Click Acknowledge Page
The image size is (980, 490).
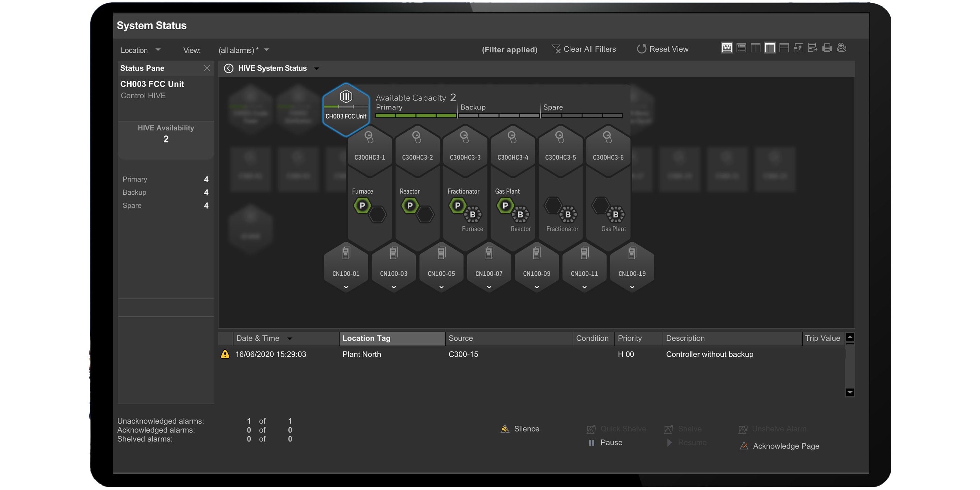pos(786,446)
